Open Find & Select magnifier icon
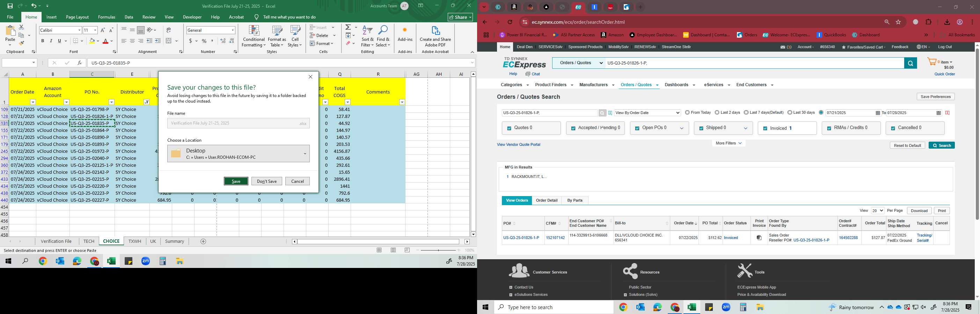This screenshot has height=314, width=980. pyautogui.click(x=383, y=37)
